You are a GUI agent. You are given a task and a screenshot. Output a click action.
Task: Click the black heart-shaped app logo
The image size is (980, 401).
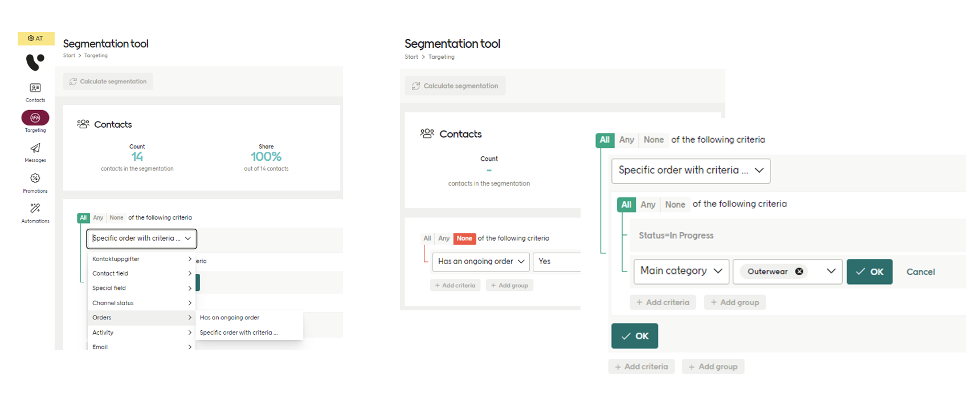35,62
